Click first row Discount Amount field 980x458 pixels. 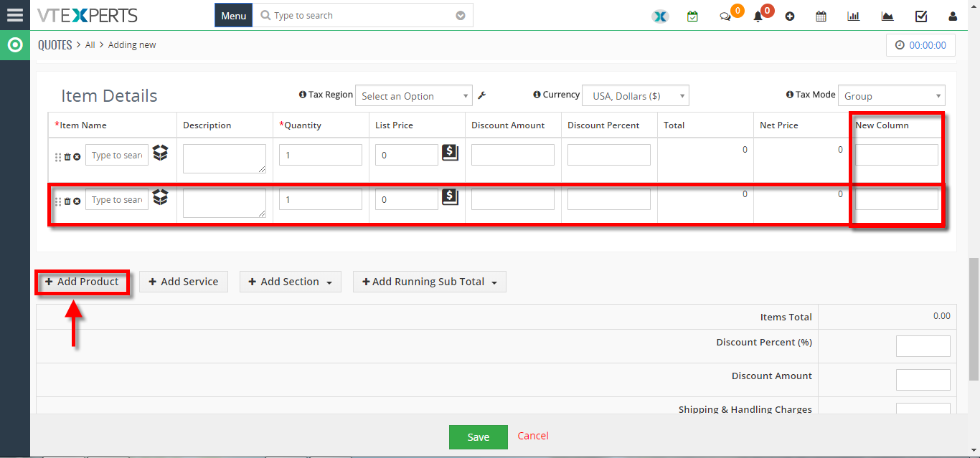click(513, 155)
